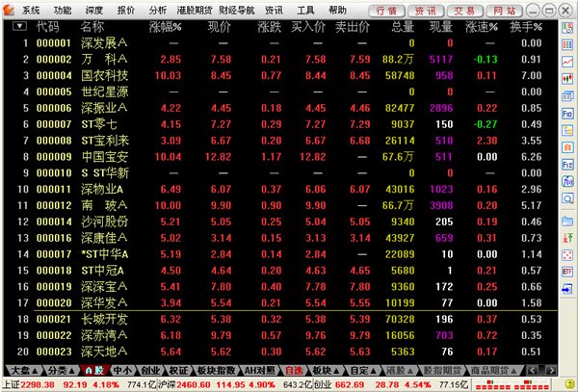Screen dimensions: 578x392
Task: Click the 交易 button in the title bar
Action: pos(464,11)
